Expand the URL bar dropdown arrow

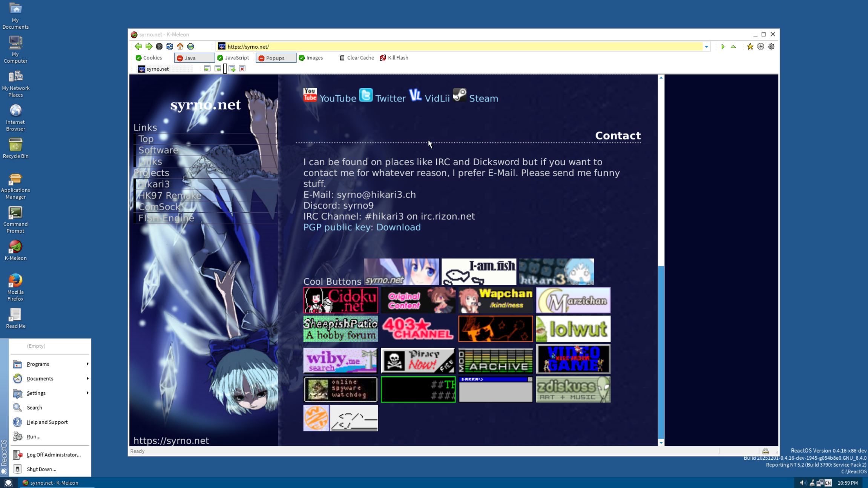706,47
